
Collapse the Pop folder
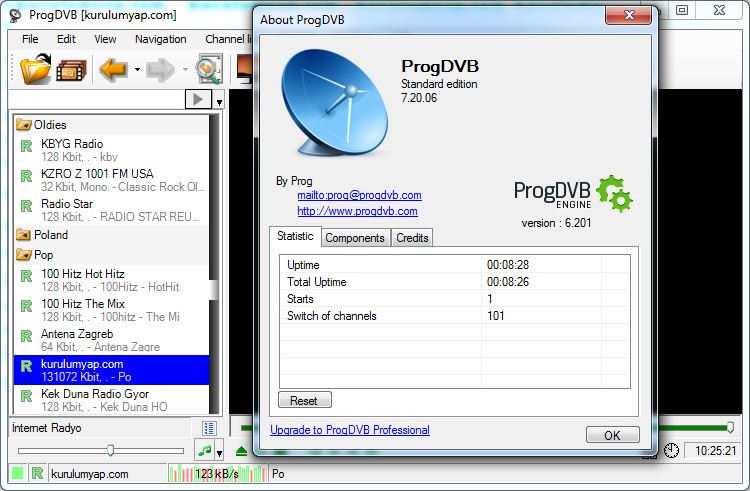pos(111,255)
